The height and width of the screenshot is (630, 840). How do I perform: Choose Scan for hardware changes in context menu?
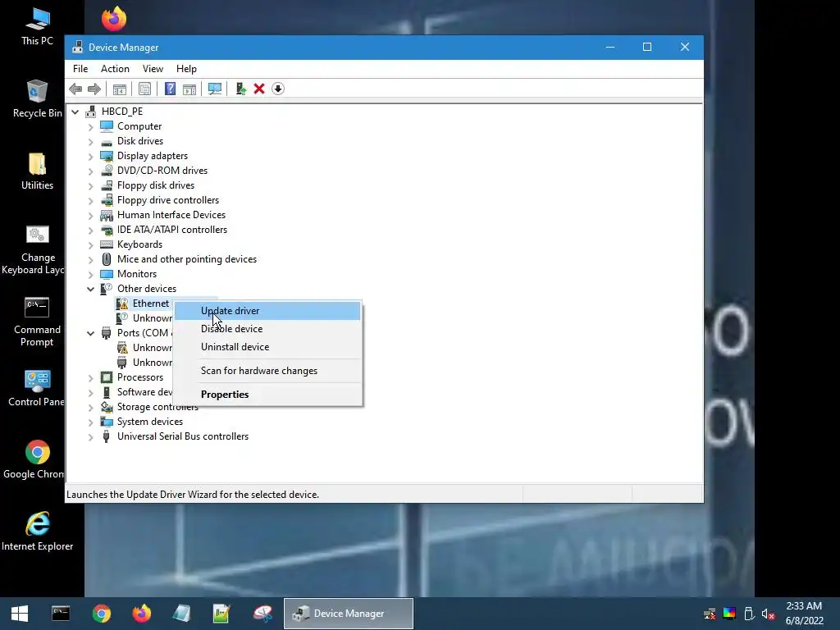point(268,371)
